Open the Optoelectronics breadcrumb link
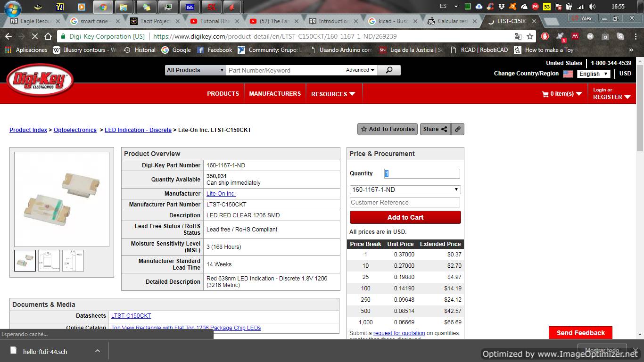The width and height of the screenshot is (644, 362). (75, 130)
